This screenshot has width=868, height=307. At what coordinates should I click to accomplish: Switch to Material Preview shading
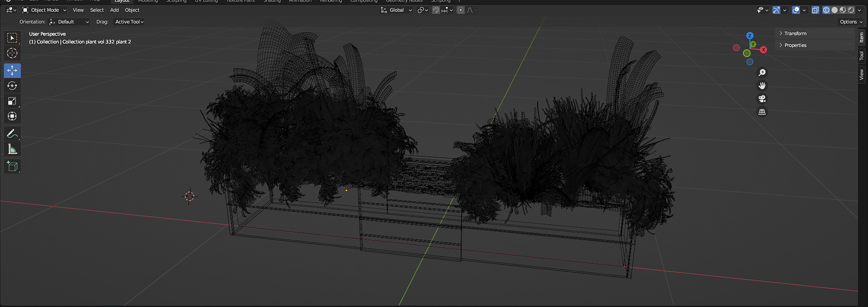(x=843, y=10)
